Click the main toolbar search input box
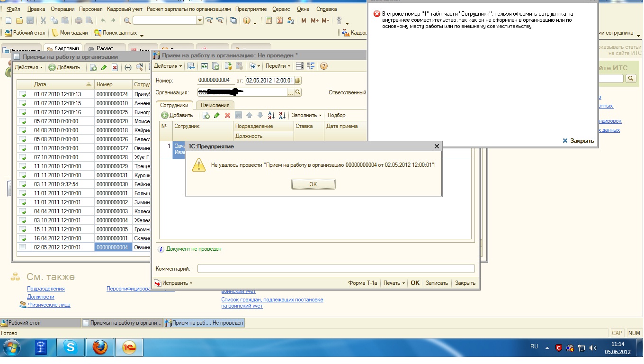The width and height of the screenshot is (644, 364). point(164,20)
